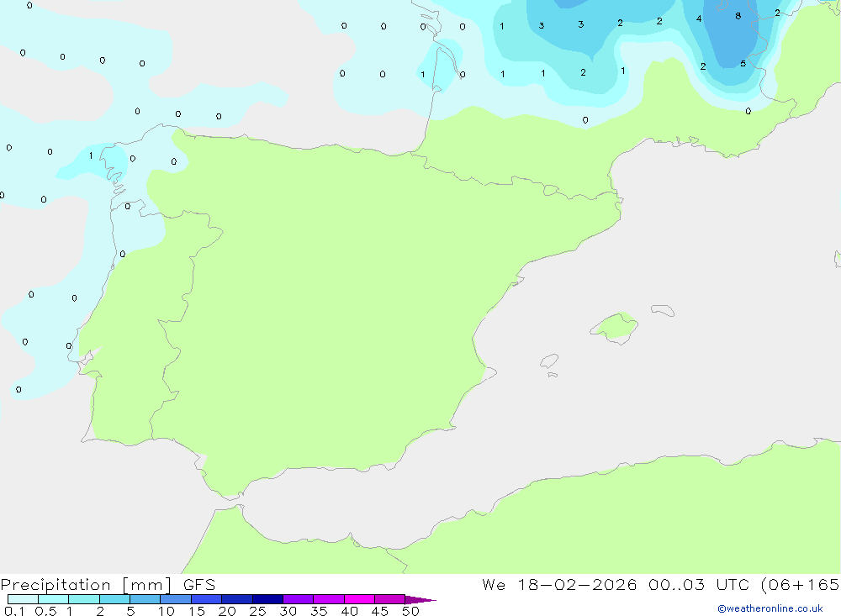
Task: Click the date text '18-02-2026'
Action: click(577, 585)
